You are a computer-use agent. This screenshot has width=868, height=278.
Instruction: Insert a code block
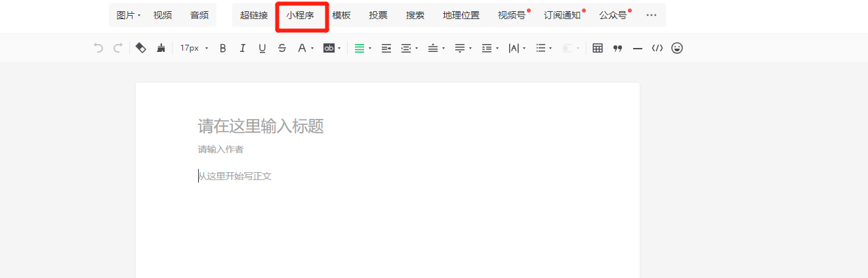[x=657, y=48]
